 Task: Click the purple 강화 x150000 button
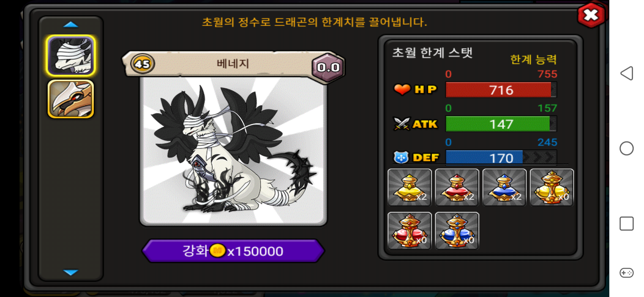point(233,251)
